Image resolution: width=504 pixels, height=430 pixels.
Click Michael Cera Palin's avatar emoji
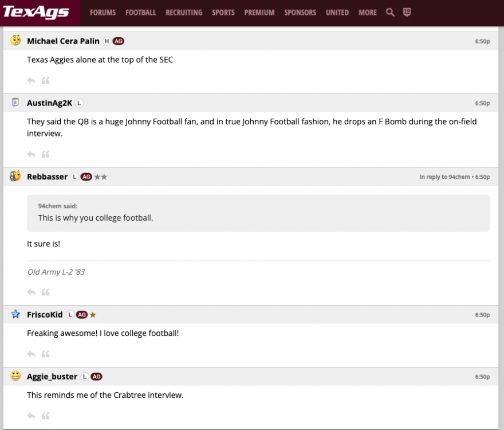click(x=16, y=41)
